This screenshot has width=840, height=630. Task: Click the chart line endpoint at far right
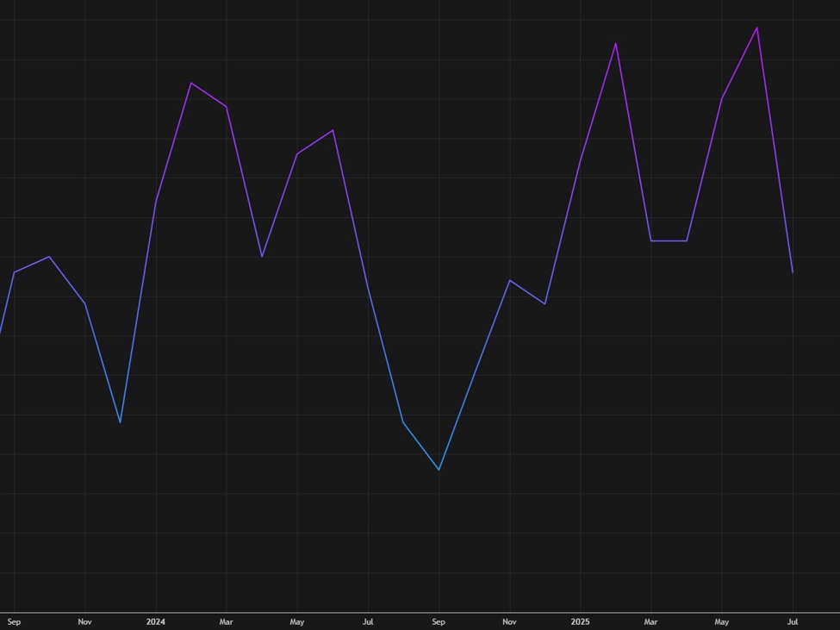[x=793, y=271]
